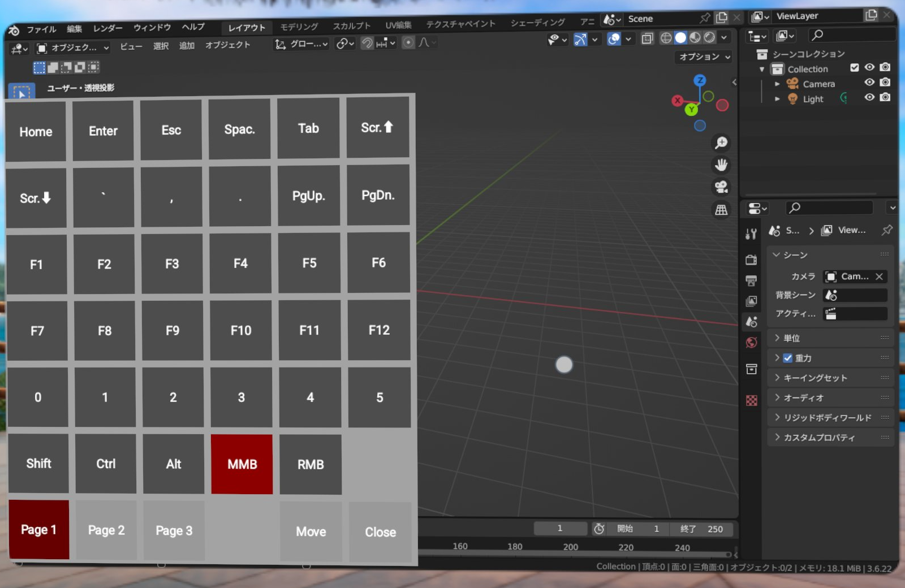This screenshot has width=905, height=588.
Task: Switch virtual keyboard to Page 2
Action: pos(106,530)
